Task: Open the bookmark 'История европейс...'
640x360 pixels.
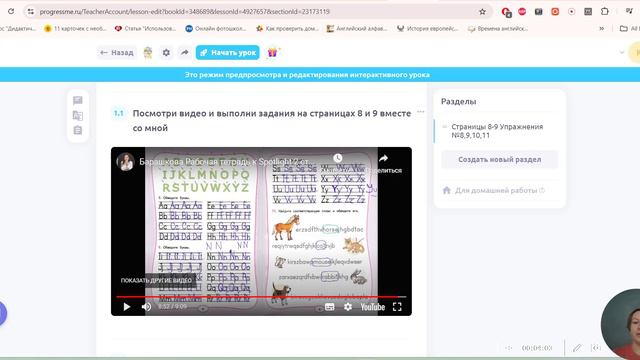Action: coord(427,29)
